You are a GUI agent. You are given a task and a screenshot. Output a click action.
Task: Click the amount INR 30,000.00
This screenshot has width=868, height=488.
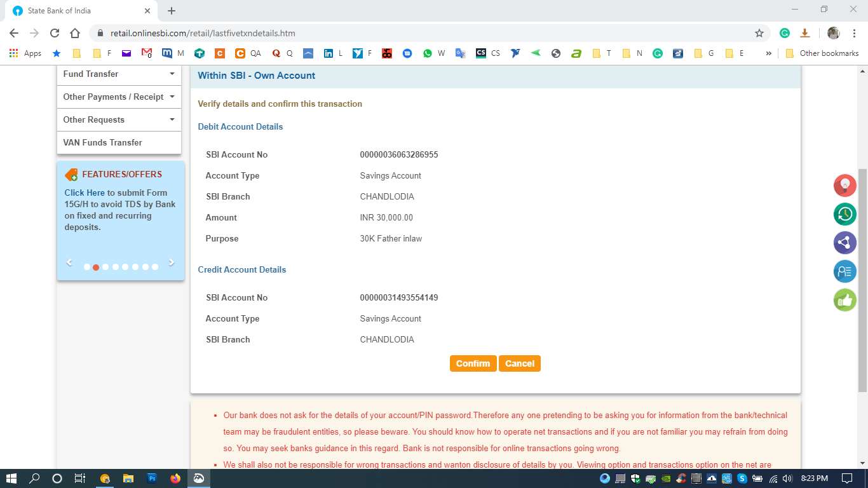[386, 217]
